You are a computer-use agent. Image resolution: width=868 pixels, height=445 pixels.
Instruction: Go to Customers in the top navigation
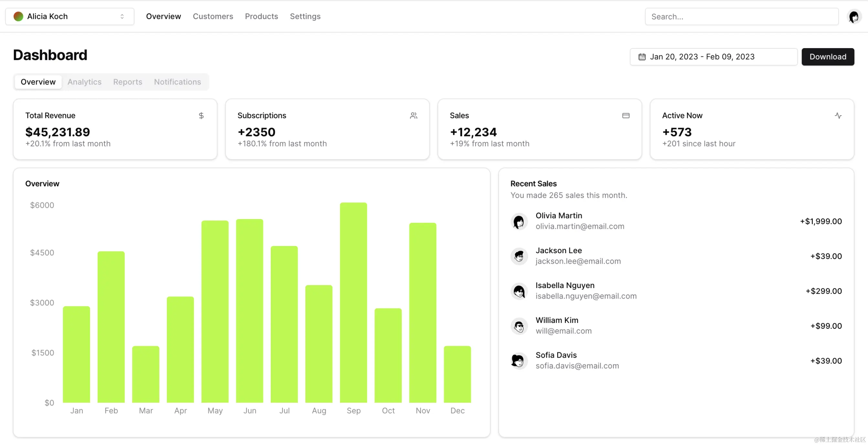pyautogui.click(x=213, y=17)
